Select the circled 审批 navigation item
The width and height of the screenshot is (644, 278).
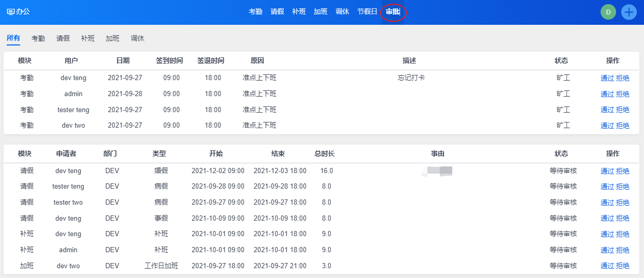[x=392, y=11]
